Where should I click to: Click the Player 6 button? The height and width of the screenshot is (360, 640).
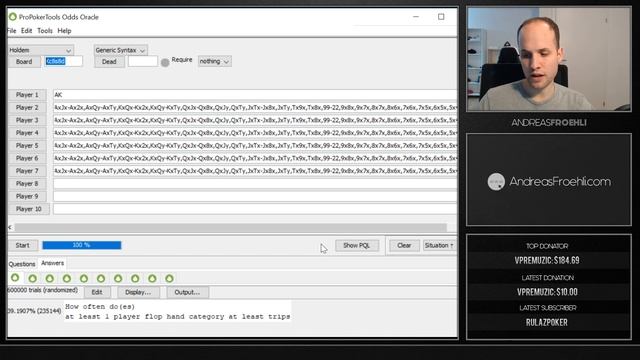point(27,158)
